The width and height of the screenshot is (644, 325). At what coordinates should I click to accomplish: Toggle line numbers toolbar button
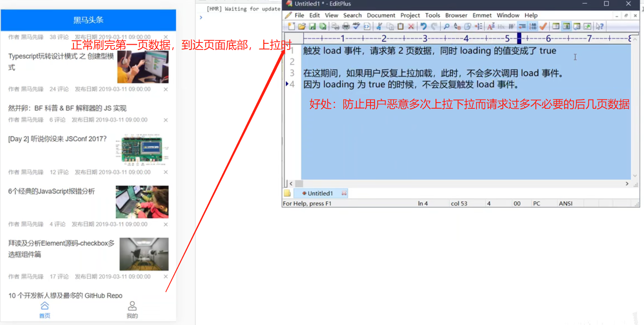pos(532,27)
